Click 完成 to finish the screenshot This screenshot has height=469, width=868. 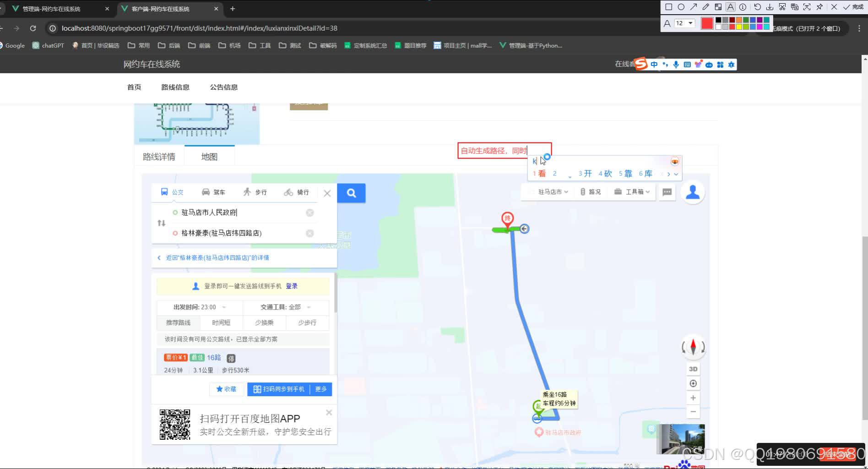857,7
